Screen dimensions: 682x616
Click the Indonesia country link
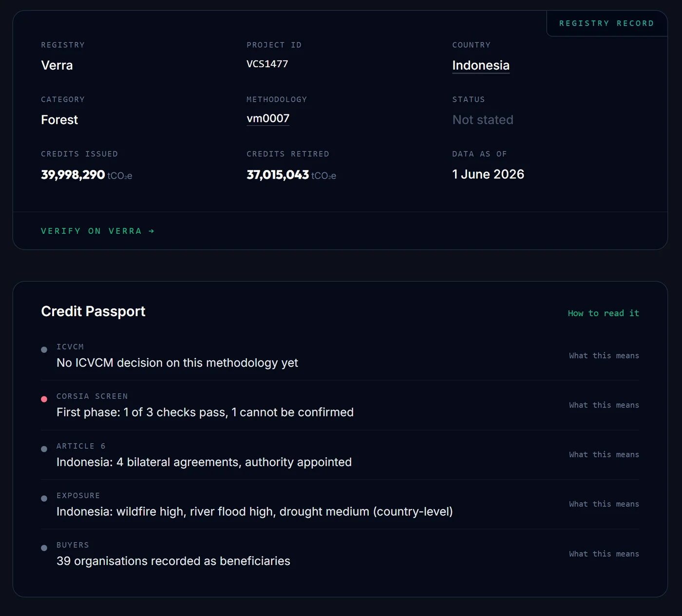click(x=481, y=65)
